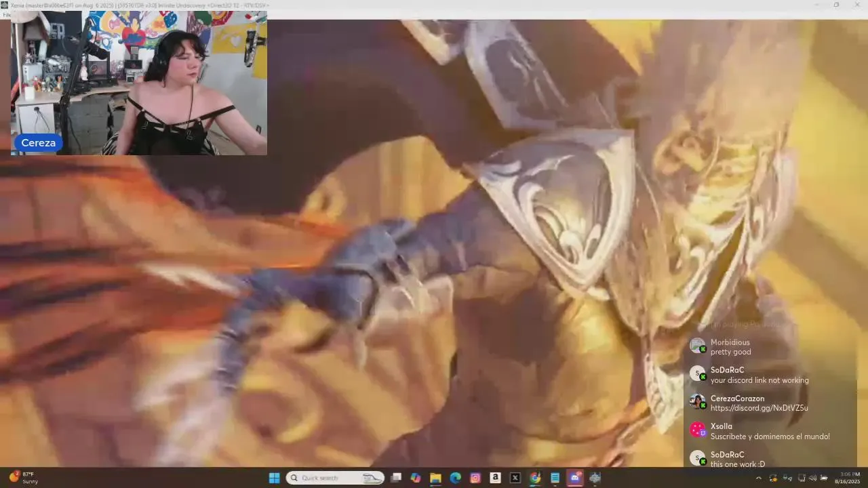Open the Amazon app in taskbar
Screen dimensions: 868x488
[x=495, y=478]
